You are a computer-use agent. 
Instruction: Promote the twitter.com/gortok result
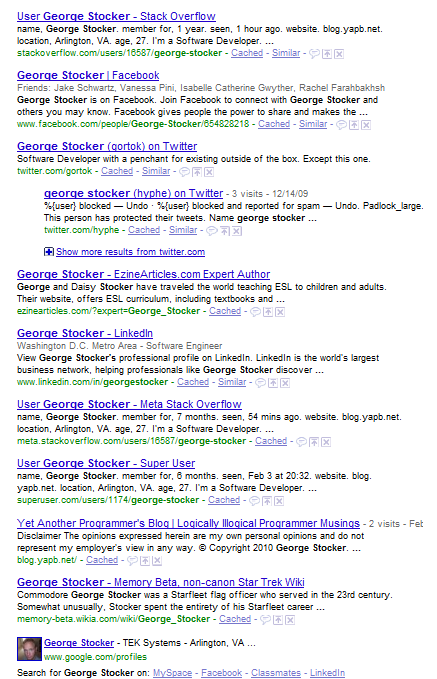197,172
